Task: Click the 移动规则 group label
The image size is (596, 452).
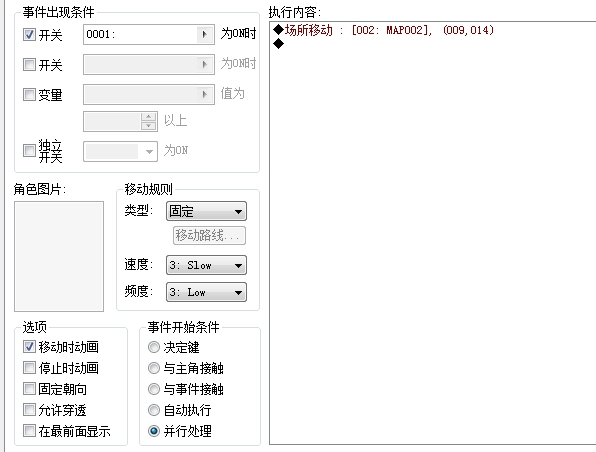Action: pos(149,189)
